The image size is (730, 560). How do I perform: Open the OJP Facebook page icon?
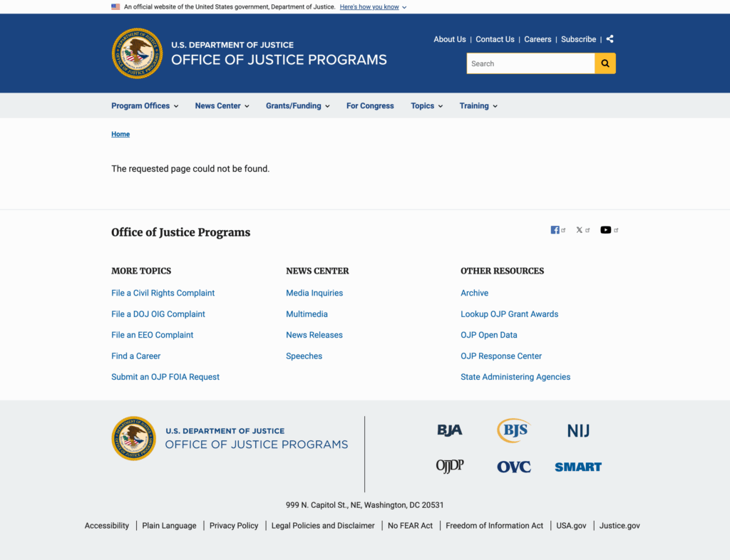(555, 230)
